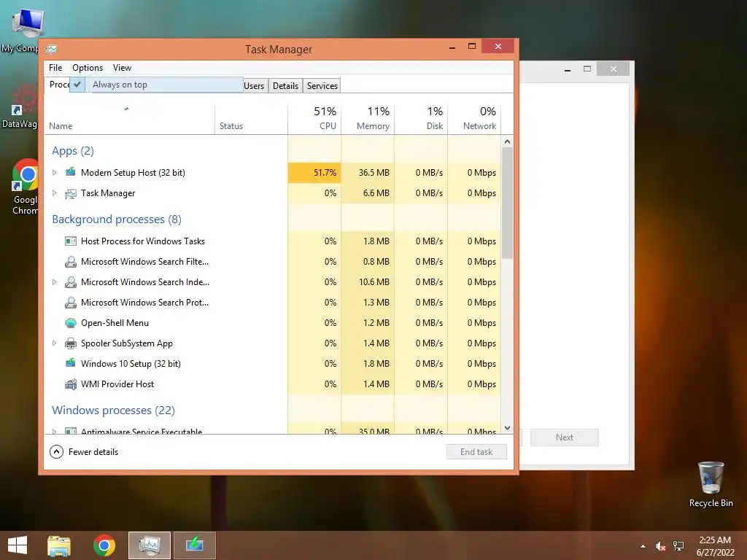Open the File menu
This screenshot has width=747, height=560.
55,68
